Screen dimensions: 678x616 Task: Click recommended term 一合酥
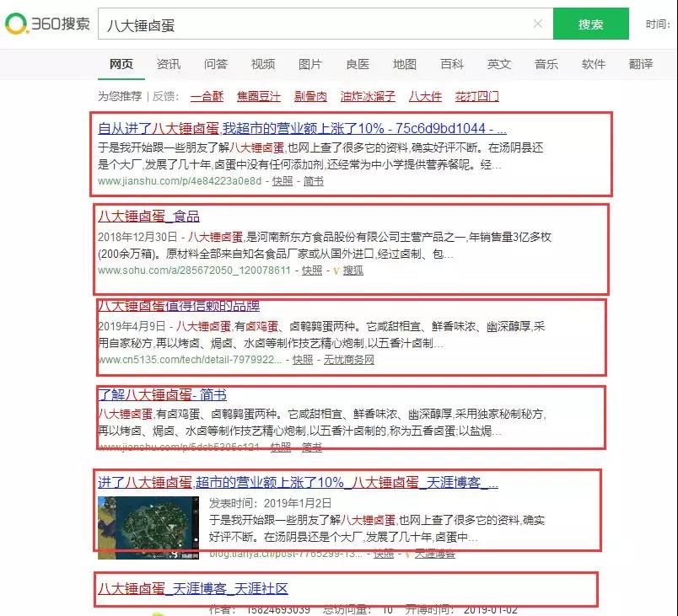click(x=207, y=96)
